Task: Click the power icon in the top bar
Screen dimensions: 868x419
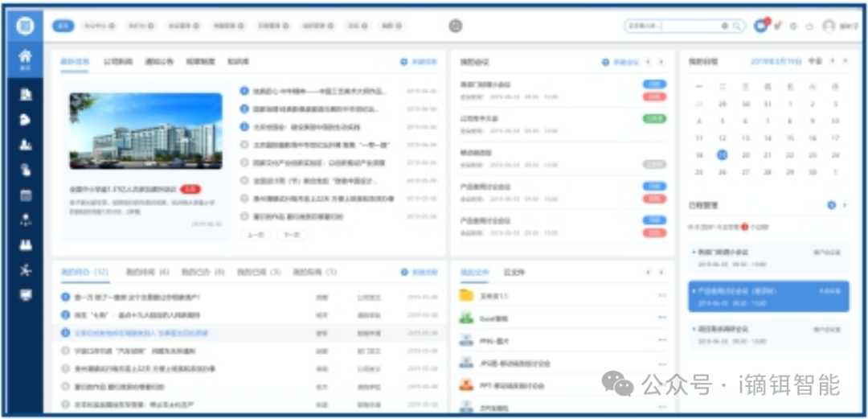Action: tap(809, 27)
